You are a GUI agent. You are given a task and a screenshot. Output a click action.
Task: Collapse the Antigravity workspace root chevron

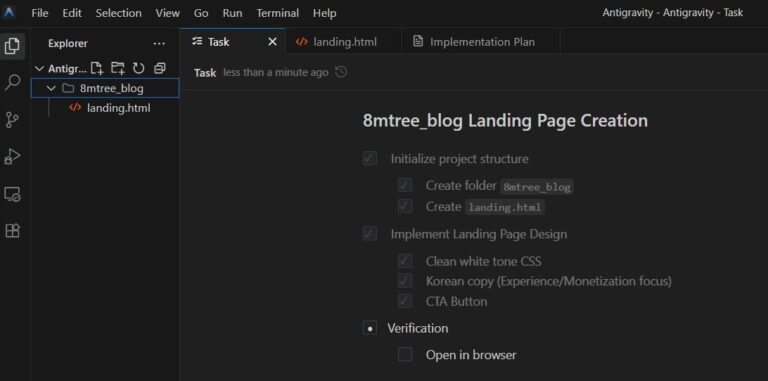[x=40, y=69]
